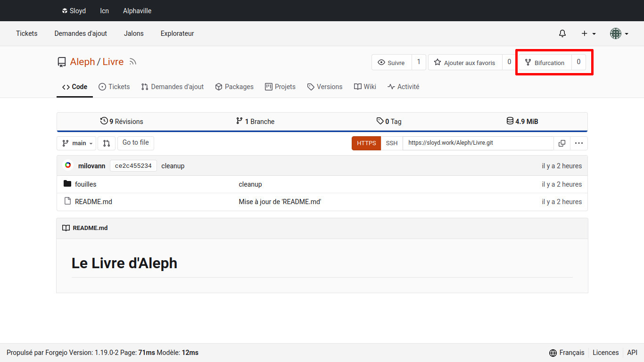Open commit ce2c455234 link

pos(133,166)
